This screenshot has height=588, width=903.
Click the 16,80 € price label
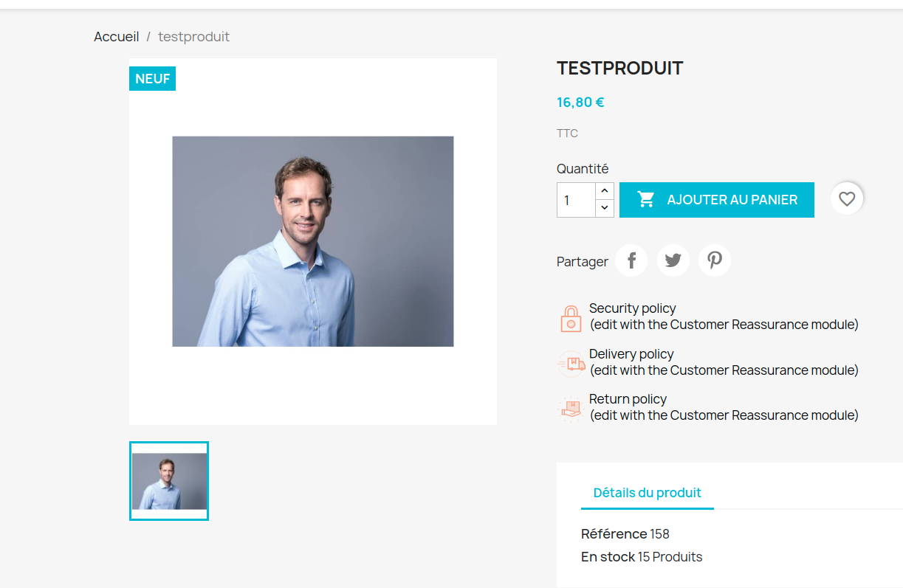pyautogui.click(x=580, y=102)
